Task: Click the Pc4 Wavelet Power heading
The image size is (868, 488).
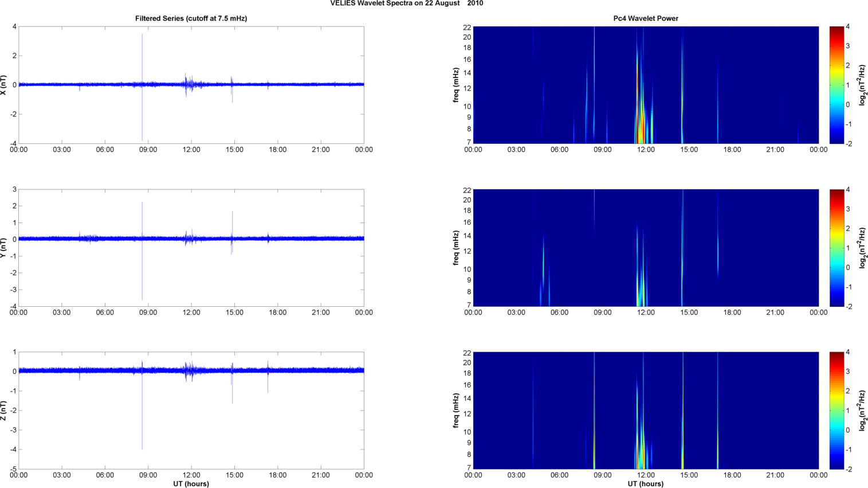Action: (645, 18)
